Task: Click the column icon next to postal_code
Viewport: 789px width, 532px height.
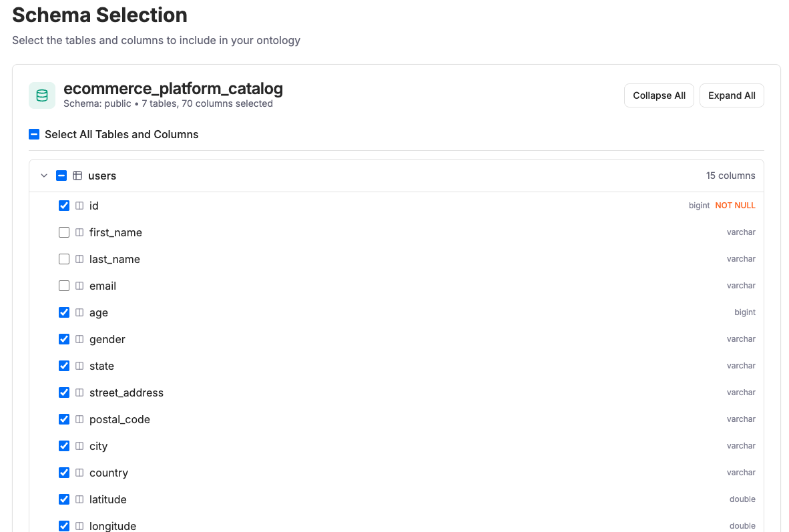Action: [x=79, y=419]
